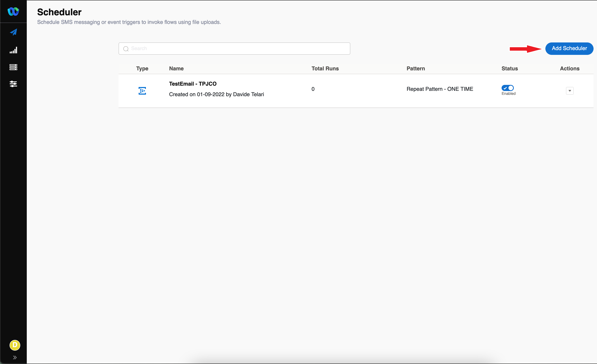Click the TestEmail - TPJCO name
Viewport: 597px width, 364px height.
[x=193, y=84]
